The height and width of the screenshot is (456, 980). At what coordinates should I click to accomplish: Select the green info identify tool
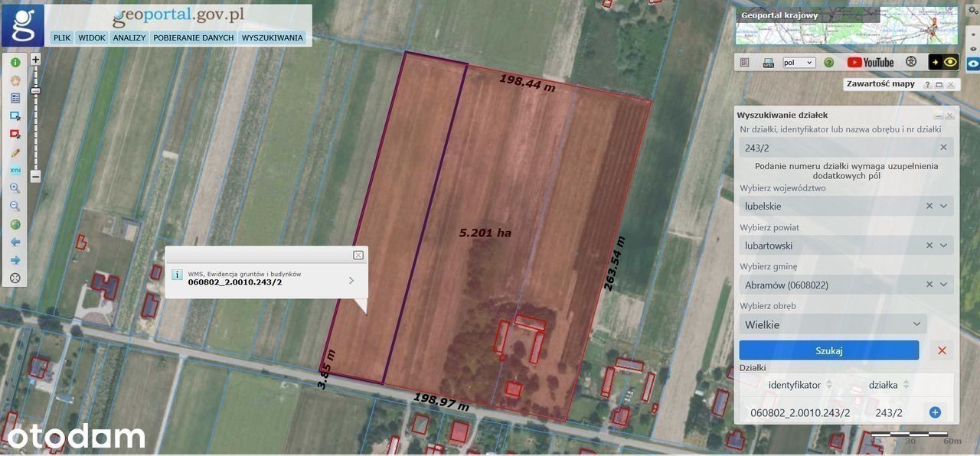(x=15, y=62)
